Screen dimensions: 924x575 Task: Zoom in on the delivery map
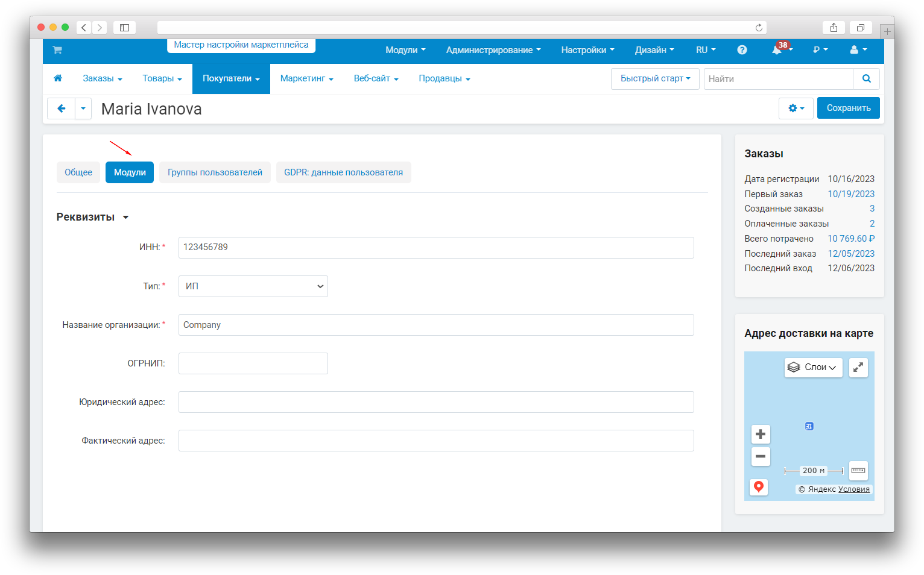(x=761, y=434)
